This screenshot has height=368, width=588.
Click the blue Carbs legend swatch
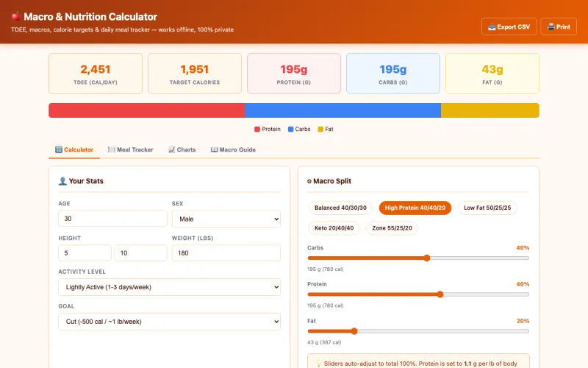pyautogui.click(x=290, y=130)
